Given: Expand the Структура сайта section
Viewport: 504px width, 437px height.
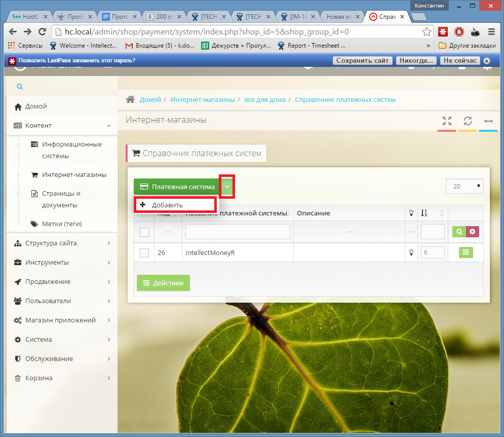Looking at the screenshot, I should pos(62,243).
